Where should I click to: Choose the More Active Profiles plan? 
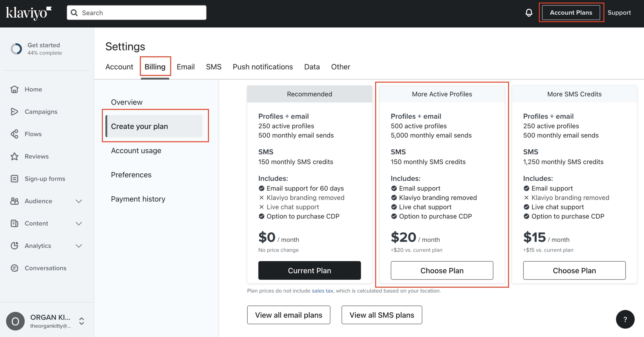click(442, 270)
